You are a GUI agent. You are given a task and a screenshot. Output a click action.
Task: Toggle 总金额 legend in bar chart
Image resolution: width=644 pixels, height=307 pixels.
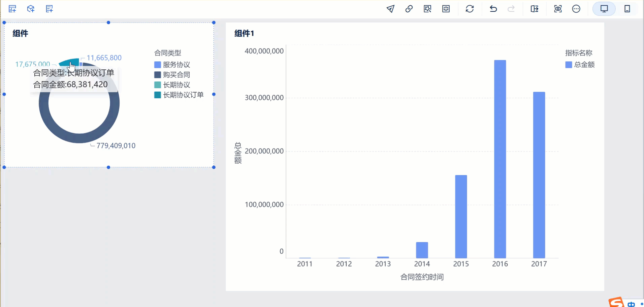pos(580,65)
